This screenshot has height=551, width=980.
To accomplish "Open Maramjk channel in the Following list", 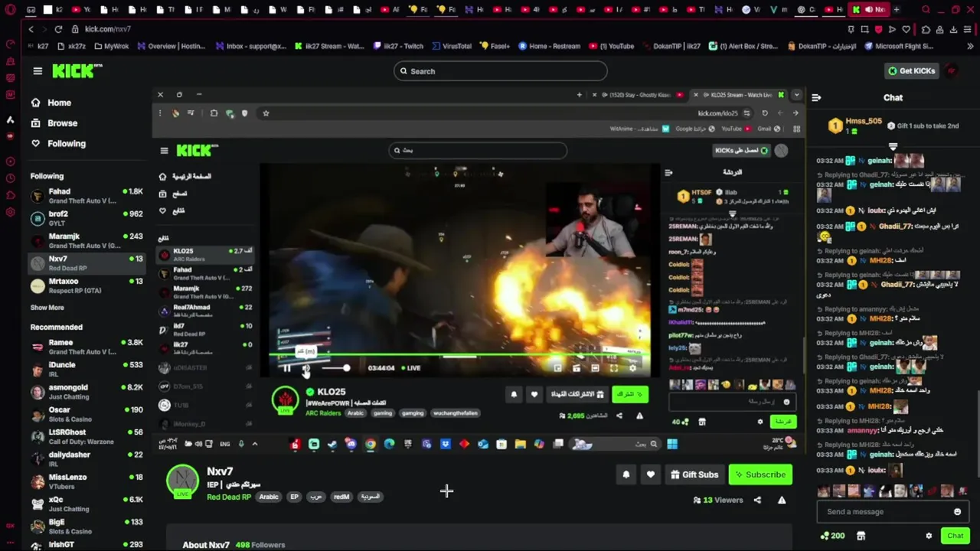I will tap(87, 240).
